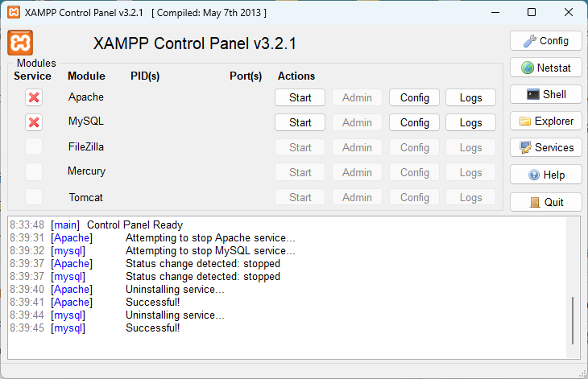Toggle the Apache service install checkbox
588x379 pixels.
click(34, 97)
